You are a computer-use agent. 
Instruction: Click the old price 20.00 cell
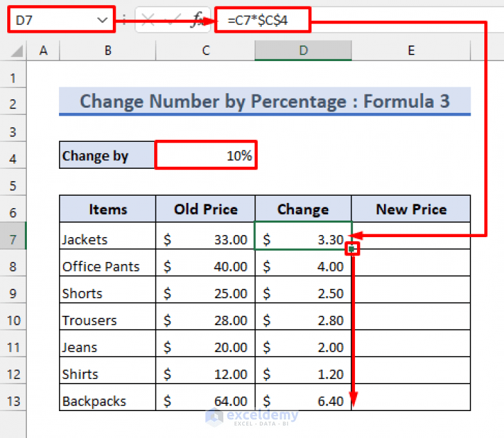[205, 344]
